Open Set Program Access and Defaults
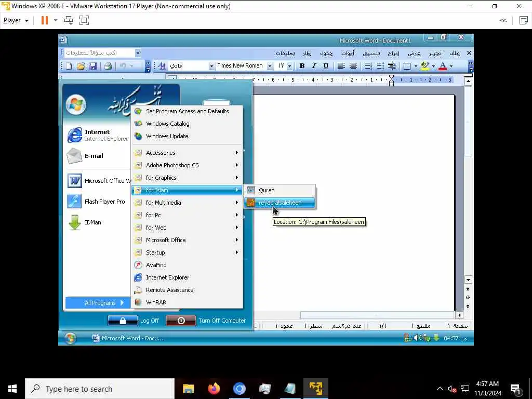 coord(187,111)
